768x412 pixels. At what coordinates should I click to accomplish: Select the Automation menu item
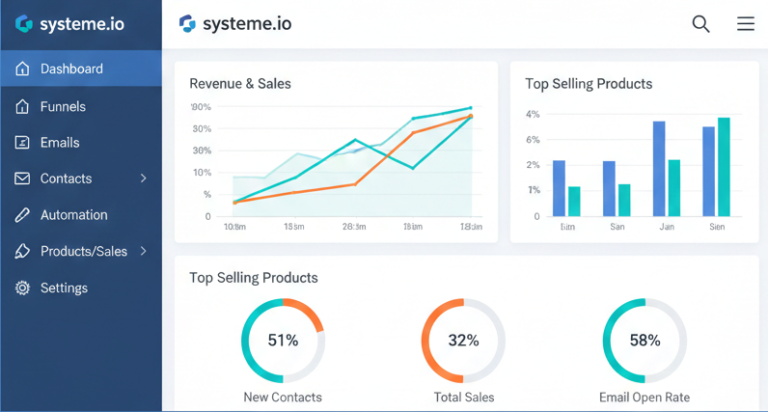click(73, 215)
